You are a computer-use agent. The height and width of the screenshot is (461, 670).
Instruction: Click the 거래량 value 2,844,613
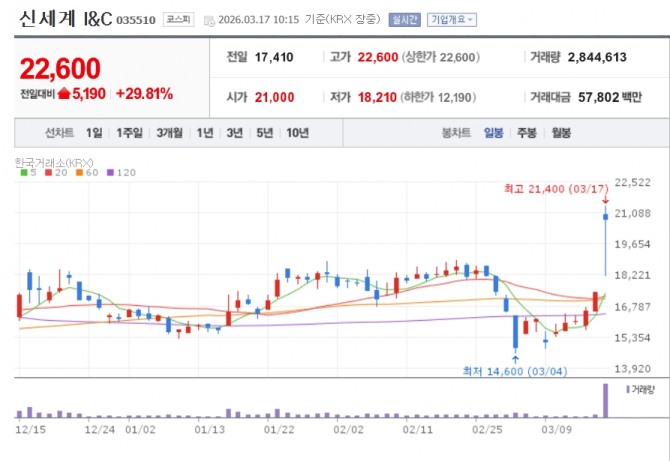(597, 57)
